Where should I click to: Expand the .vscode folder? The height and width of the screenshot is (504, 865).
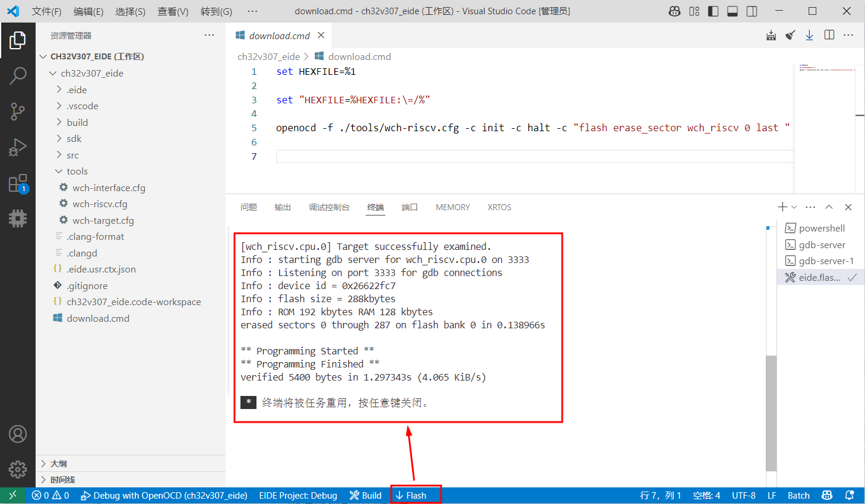click(59, 106)
